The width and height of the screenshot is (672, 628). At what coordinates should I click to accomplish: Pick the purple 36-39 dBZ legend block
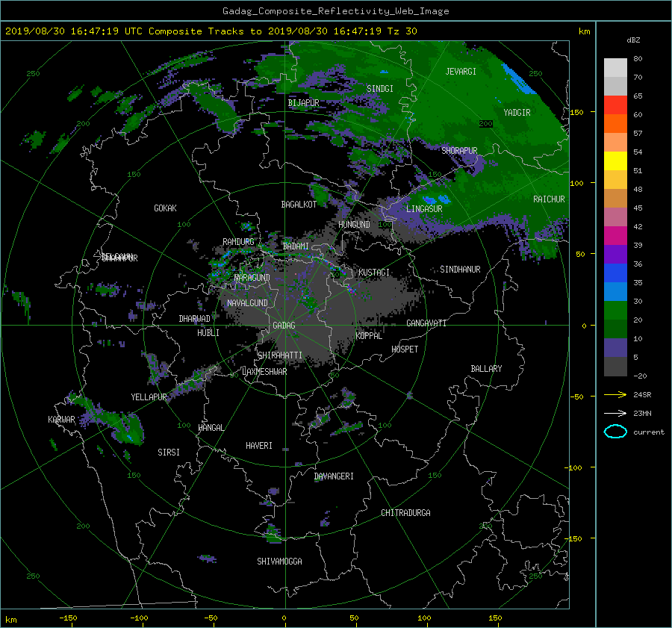(615, 255)
